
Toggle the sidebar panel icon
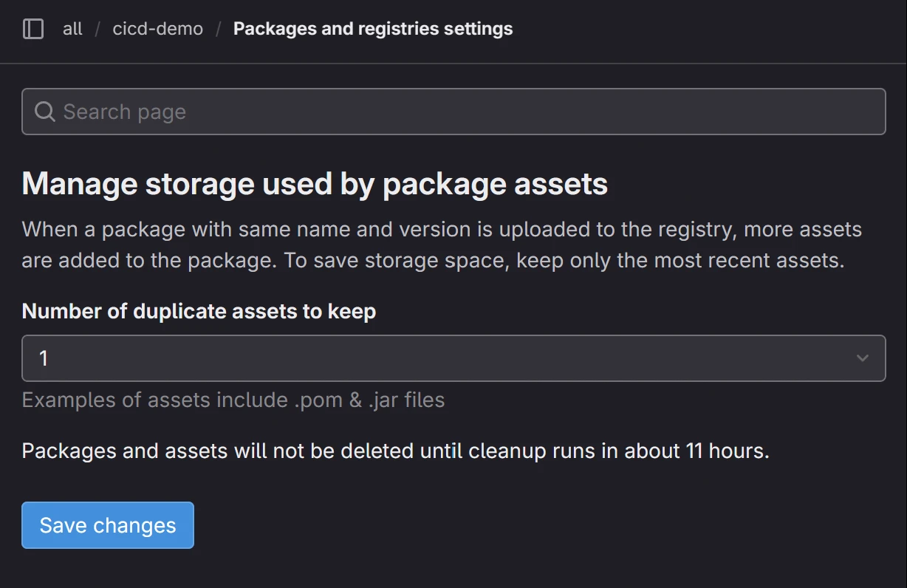tap(33, 29)
